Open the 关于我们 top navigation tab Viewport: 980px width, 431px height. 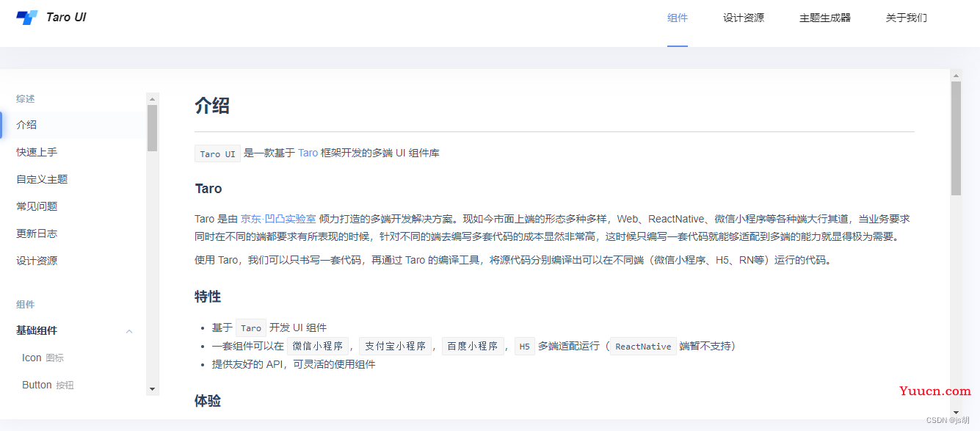[x=907, y=18]
